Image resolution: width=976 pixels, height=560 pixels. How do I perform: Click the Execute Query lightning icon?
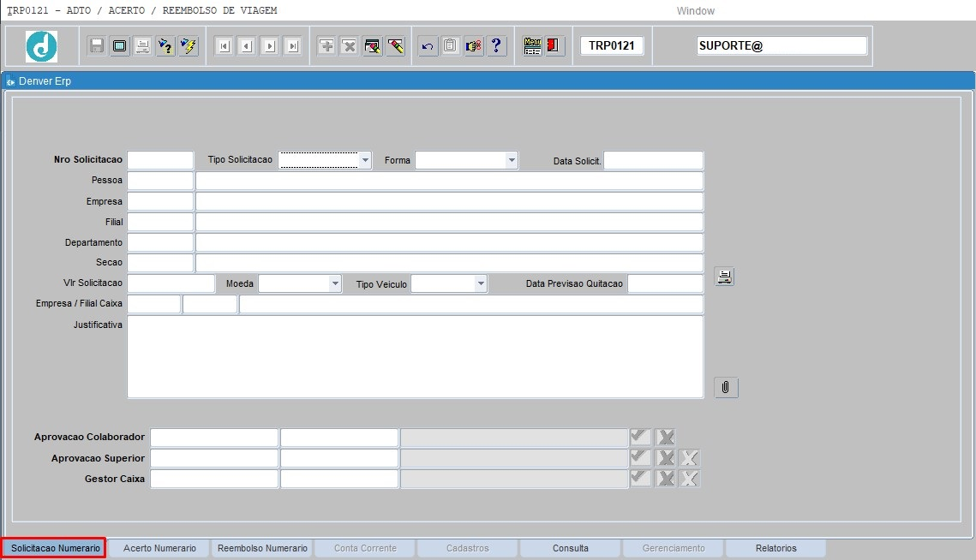[189, 46]
